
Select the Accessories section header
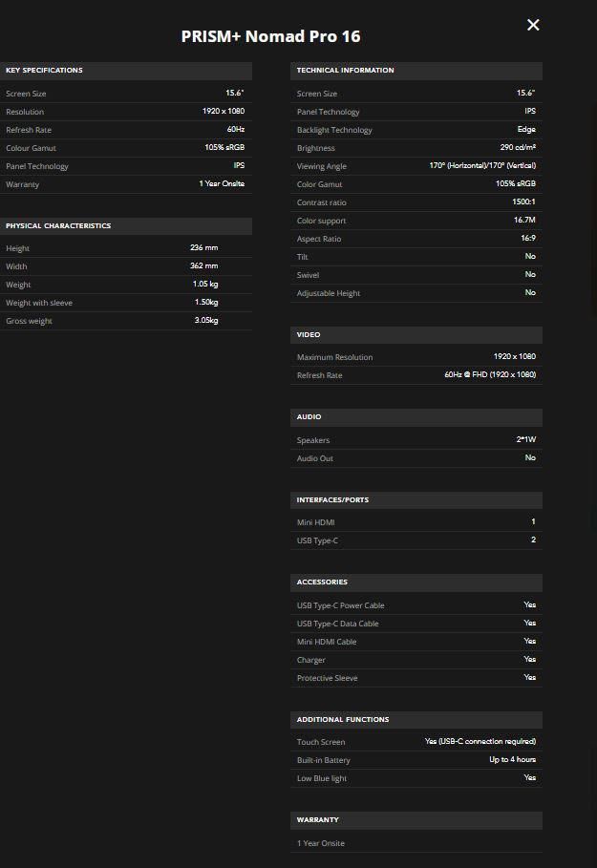[322, 582]
